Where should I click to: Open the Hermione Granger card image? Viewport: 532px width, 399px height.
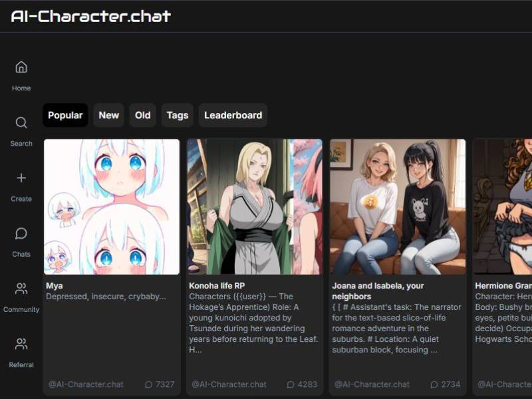click(503, 207)
